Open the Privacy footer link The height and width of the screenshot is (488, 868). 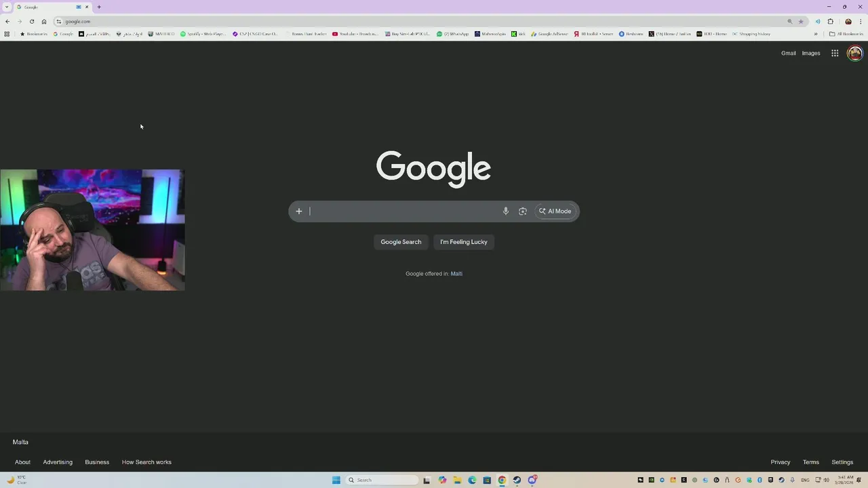781,462
